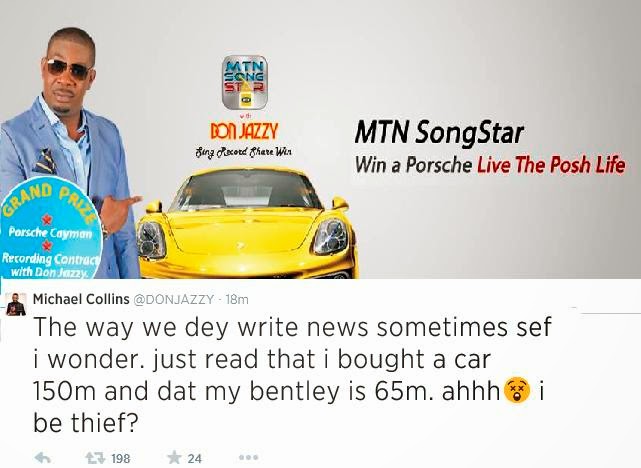Image resolution: width=641 pixels, height=468 pixels.
Task: Open the Michael Collins display name link
Action: [81, 299]
